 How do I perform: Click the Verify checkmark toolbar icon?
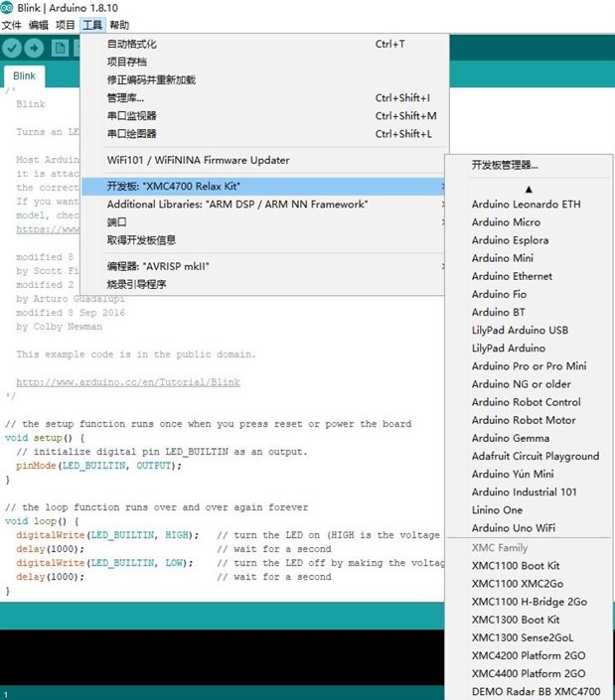11,49
